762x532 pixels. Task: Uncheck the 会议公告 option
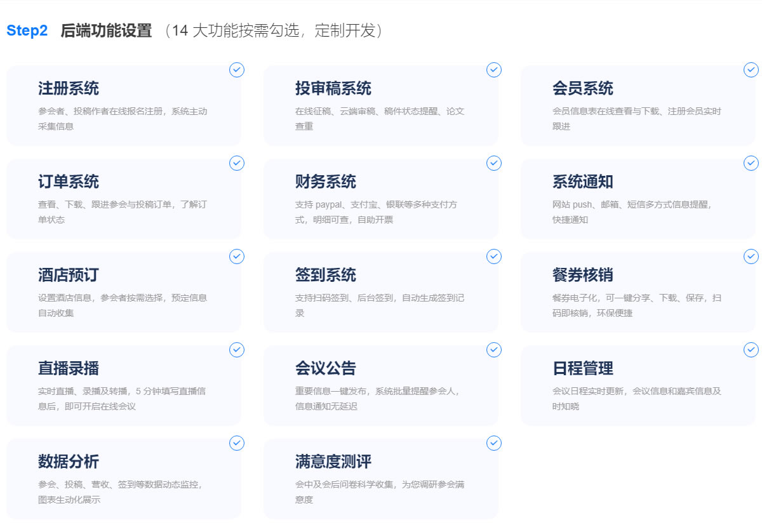click(x=494, y=350)
